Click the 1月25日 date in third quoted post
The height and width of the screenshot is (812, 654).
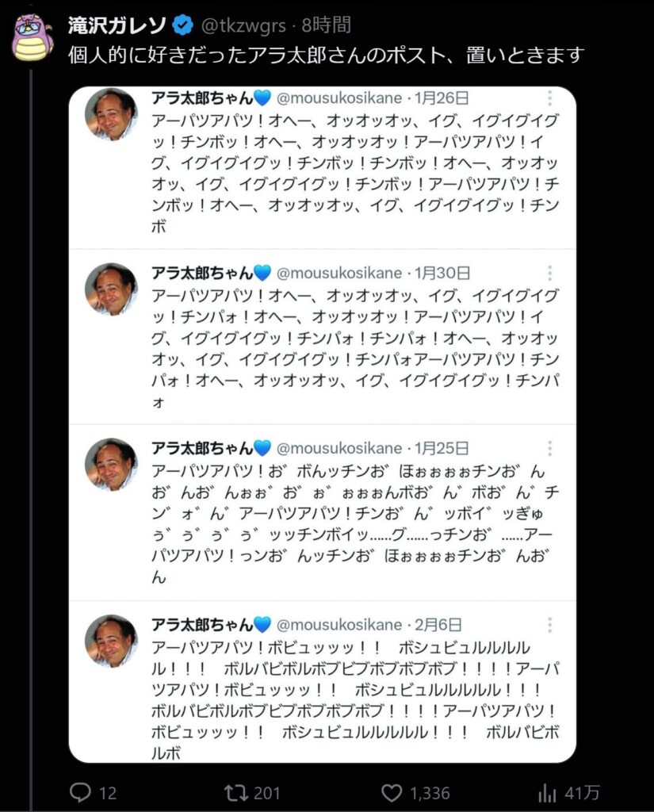tap(442, 448)
